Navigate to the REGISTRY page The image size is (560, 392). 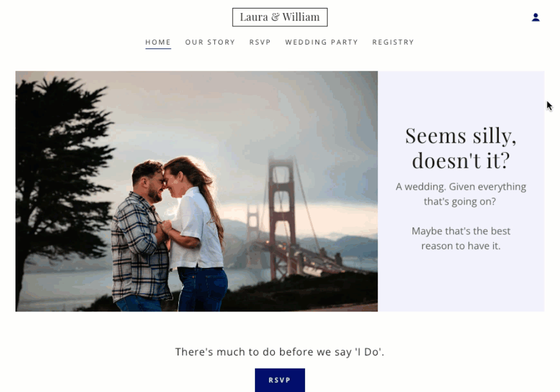coord(393,42)
